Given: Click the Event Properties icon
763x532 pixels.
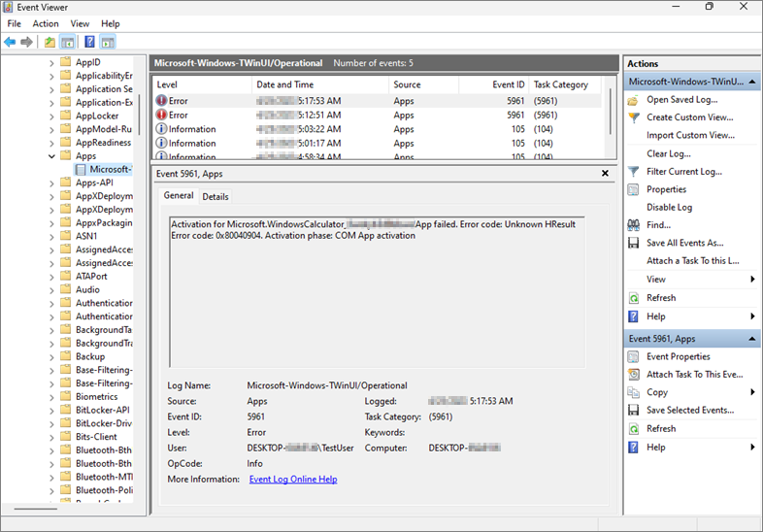Looking at the screenshot, I should pyautogui.click(x=633, y=357).
